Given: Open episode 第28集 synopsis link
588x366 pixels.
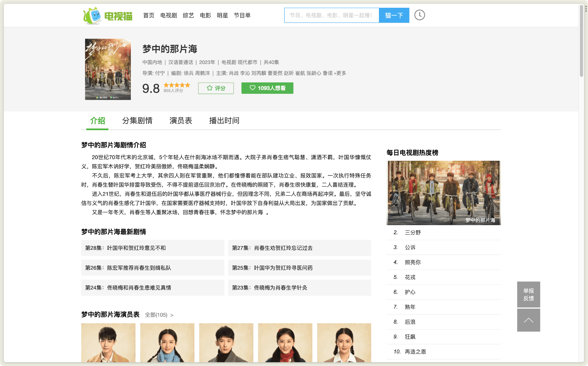Looking at the screenshot, I should pos(125,248).
